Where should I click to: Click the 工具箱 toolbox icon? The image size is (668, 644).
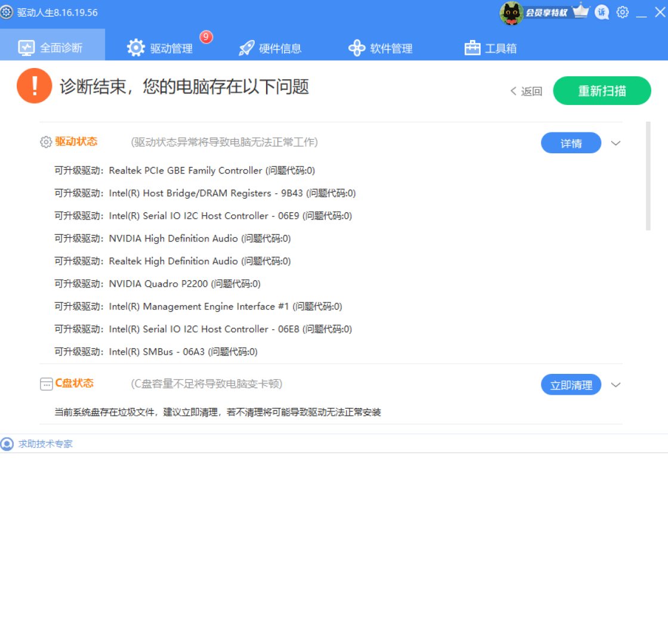coord(472,47)
